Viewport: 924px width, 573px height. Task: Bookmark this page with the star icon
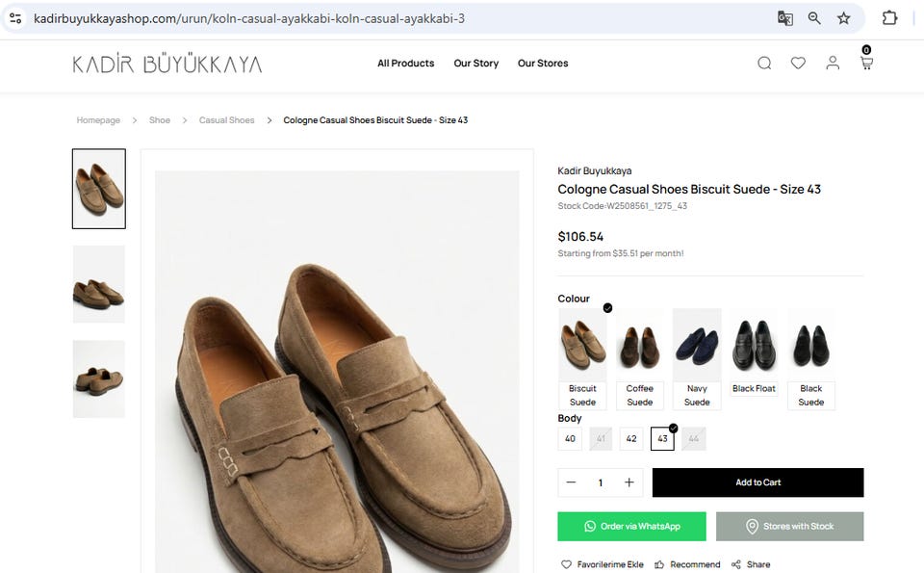click(x=844, y=18)
